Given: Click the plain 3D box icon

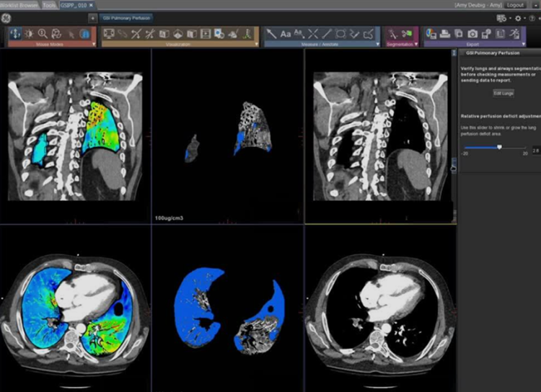Looking at the screenshot, I should tap(191, 34).
